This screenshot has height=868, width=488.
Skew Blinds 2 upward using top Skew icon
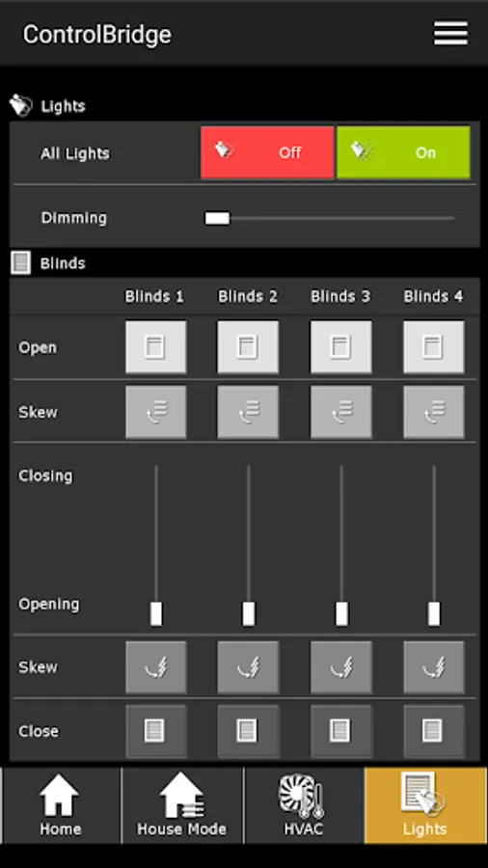248,413
